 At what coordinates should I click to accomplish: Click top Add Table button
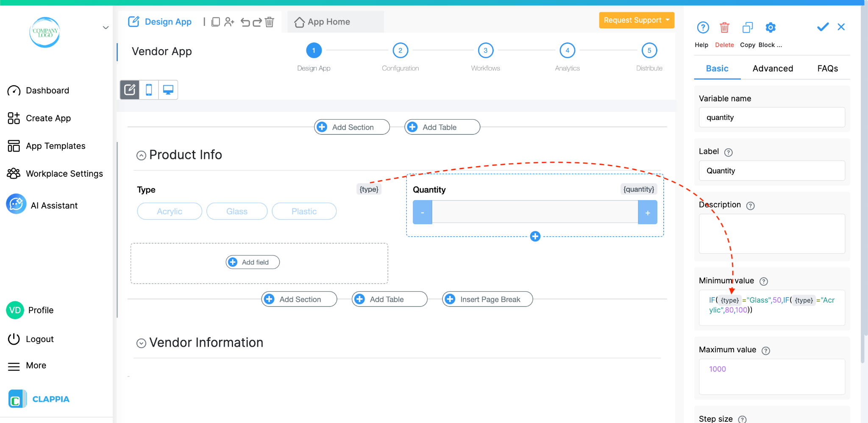442,127
